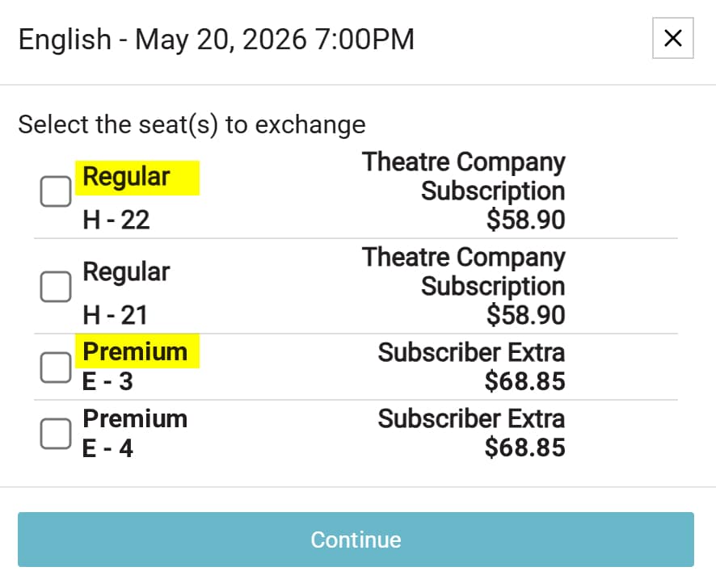Click the seat number text E - 3

click(x=108, y=381)
